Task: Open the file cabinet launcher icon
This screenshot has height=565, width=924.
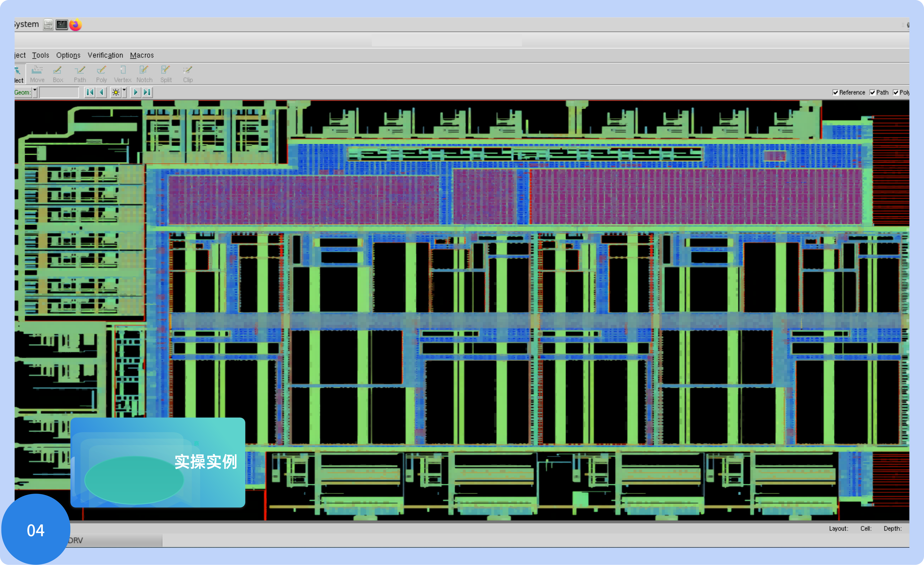Action: [x=48, y=25]
